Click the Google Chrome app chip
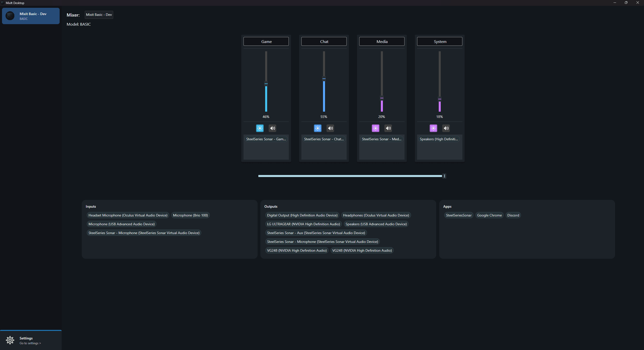The image size is (644, 350). 489,215
